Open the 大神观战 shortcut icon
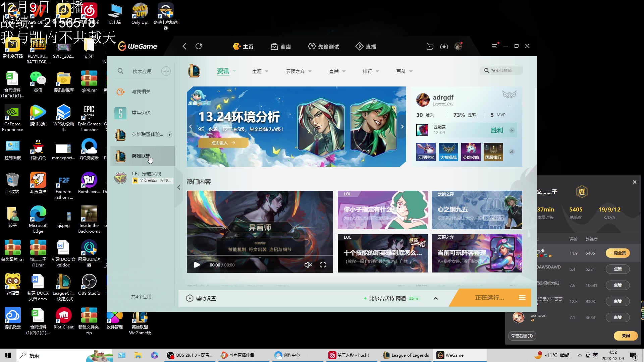The width and height of the screenshot is (644, 362). pyautogui.click(x=448, y=152)
